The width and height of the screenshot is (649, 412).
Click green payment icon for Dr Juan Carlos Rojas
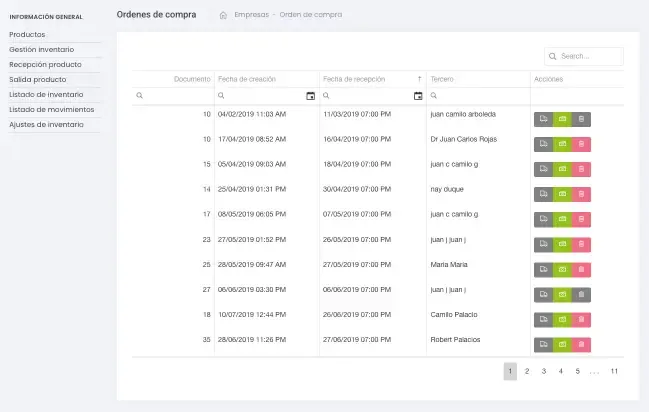pos(562,144)
